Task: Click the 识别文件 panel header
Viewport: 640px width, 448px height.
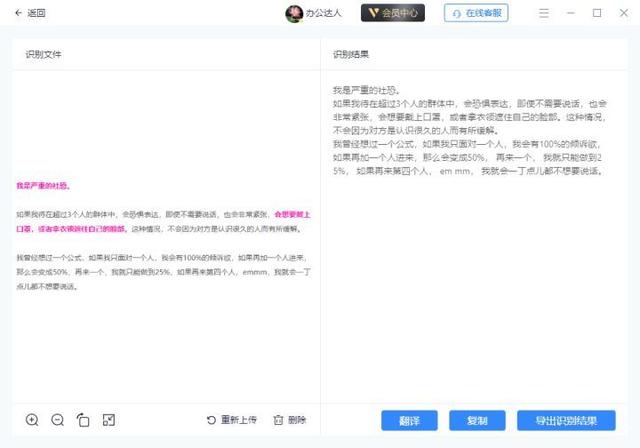Action: (x=43, y=54)
